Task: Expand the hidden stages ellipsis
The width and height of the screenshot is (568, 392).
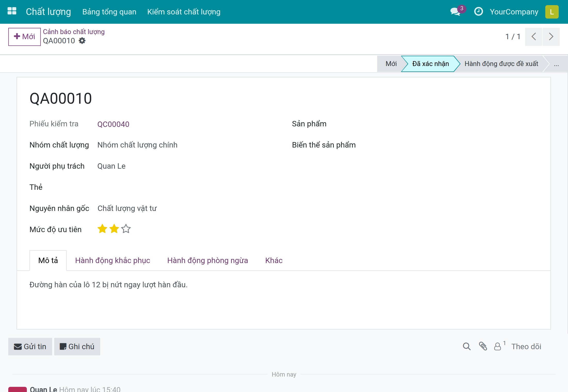Action: point(556,64)
